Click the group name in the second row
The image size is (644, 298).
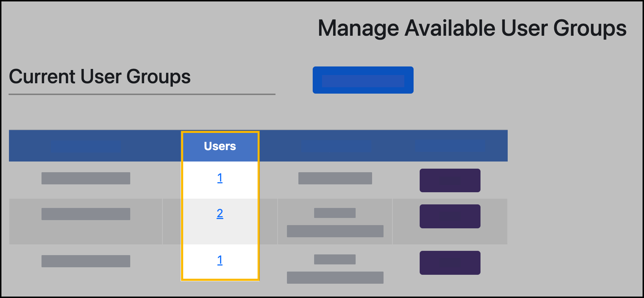click(86, 213)
